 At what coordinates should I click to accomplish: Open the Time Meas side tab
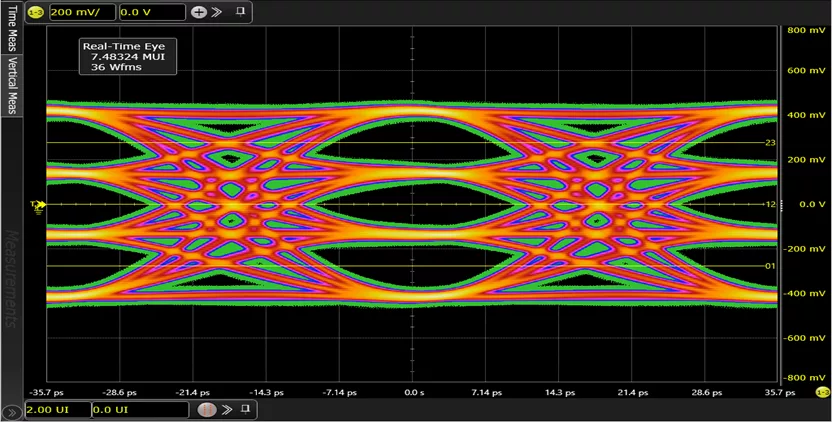click(x=12, y=27)
